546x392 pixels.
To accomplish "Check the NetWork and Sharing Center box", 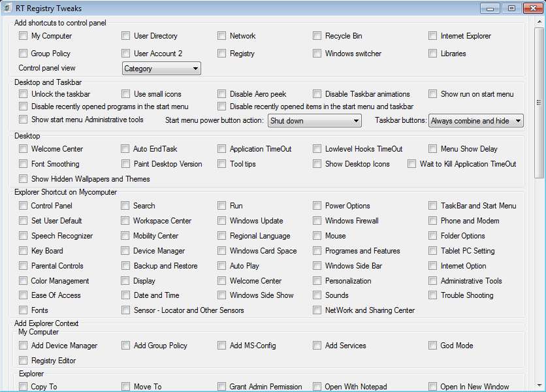I will point(317,310).
